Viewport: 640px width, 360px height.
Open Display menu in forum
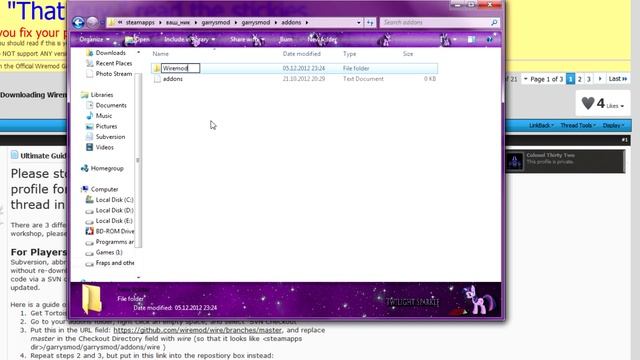[x=613, y=125]
